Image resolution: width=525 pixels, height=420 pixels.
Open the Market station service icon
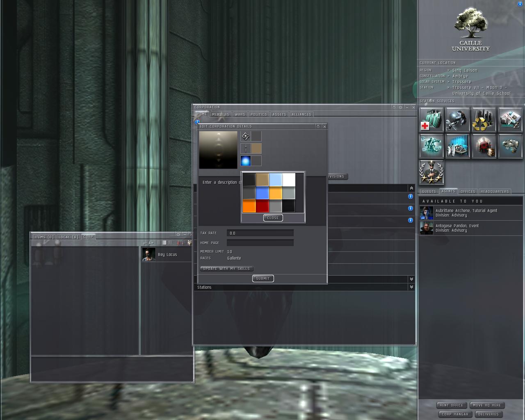click(510, 119)
